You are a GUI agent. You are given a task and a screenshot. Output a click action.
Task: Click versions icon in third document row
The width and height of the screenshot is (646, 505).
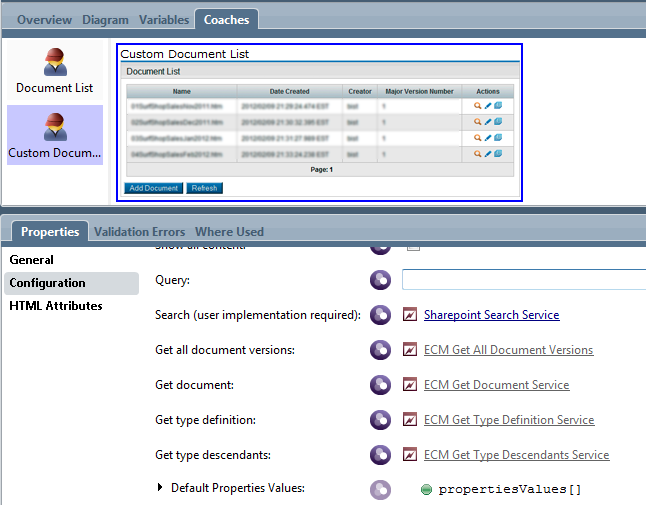pyautogui.click(x=498, y=138)
